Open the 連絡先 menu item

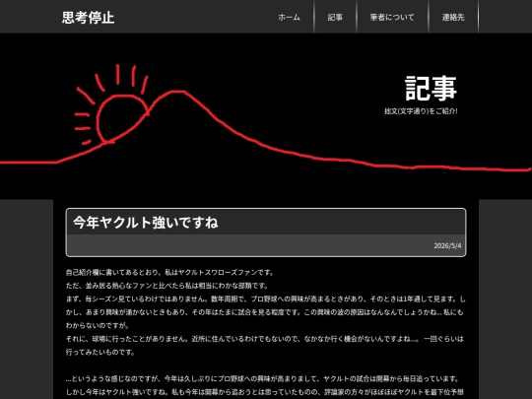point(453,17)
